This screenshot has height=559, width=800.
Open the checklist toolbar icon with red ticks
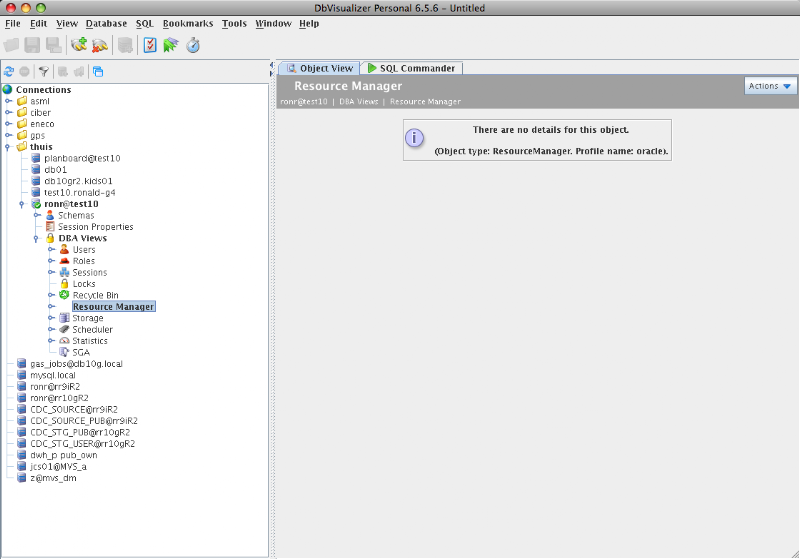(149, 45)
